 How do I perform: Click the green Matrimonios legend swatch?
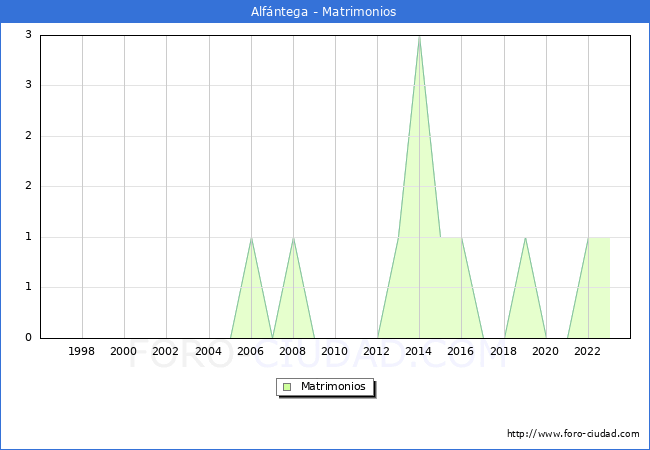[x=287, y=387]
